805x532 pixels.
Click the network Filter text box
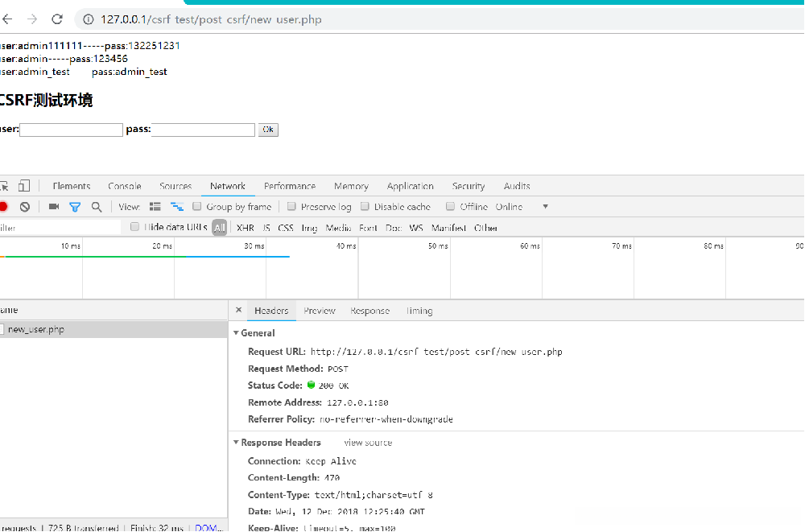point(60,228)
